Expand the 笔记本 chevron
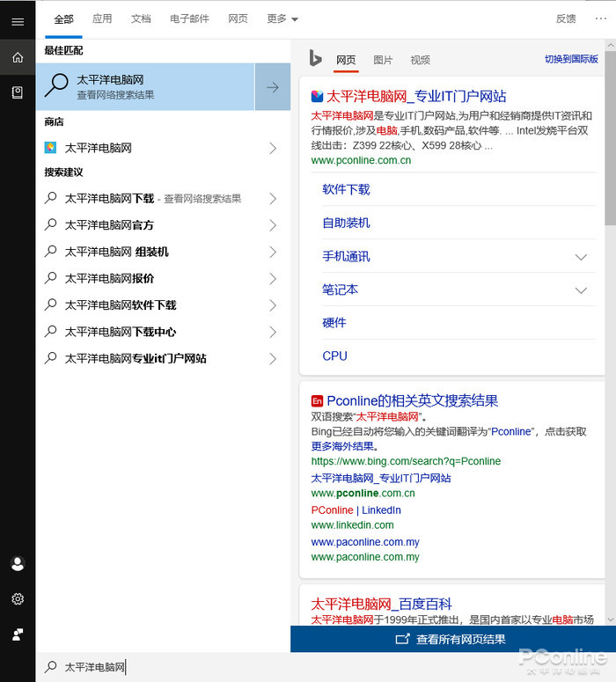Screen dimensions: 616x682 pyautogui.click(x=581, y=290)
